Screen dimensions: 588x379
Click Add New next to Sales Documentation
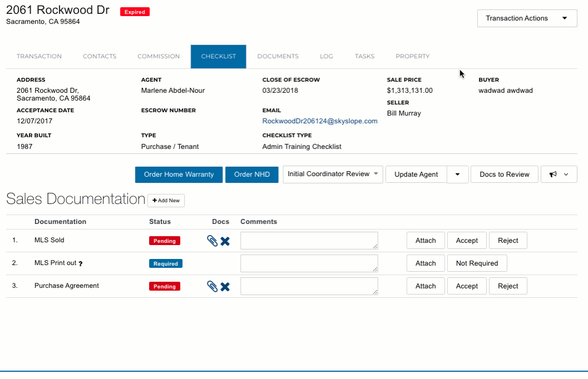[166, 201]
